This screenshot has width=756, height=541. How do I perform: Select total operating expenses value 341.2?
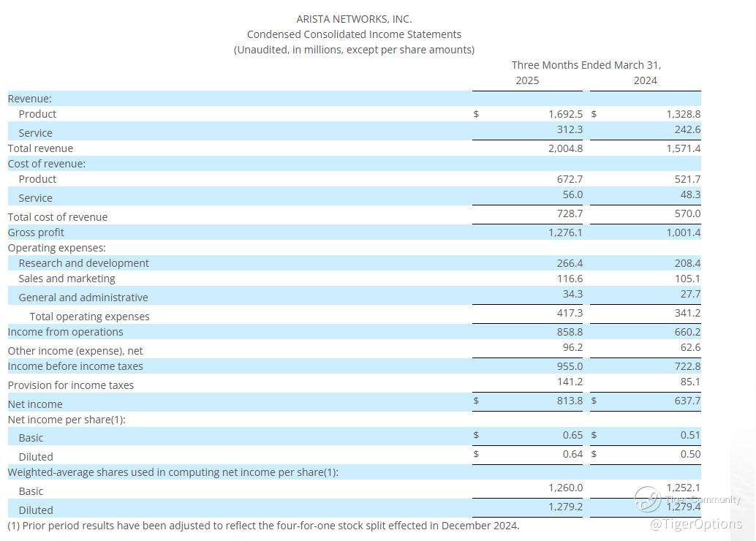click(687, 313)
